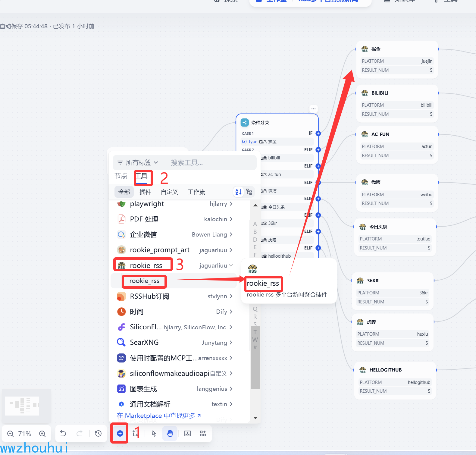Click the 时间 clock icon
Screen dimensions: 476x455
coord(121,312)
